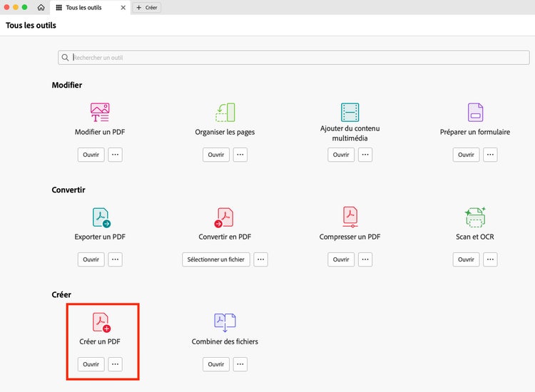This screenshot has height=392, width=535.
Task: Focus the Rechercher un outil search field
Action: coord(294,58)
